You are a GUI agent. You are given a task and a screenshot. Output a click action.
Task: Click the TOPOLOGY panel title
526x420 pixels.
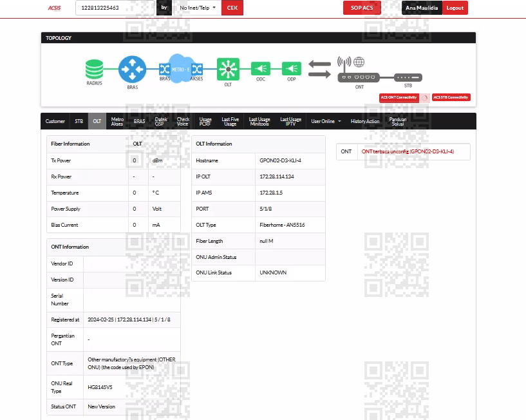(59, 38)
